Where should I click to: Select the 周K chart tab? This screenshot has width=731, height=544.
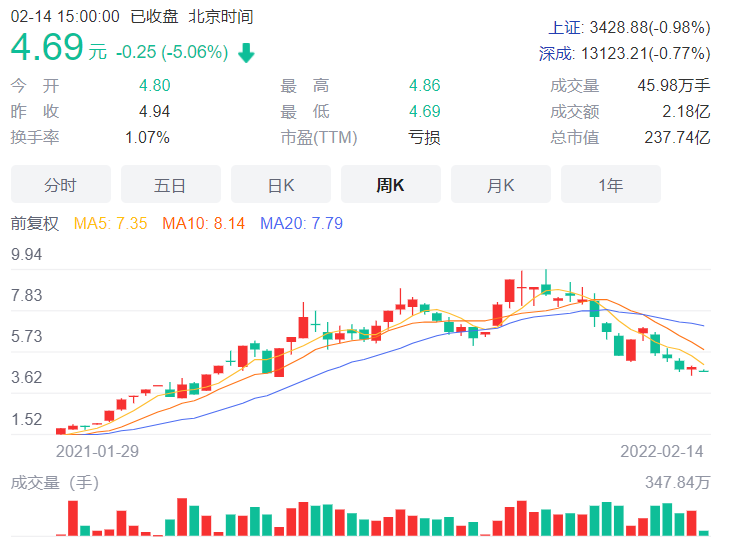tap(391, 185)
